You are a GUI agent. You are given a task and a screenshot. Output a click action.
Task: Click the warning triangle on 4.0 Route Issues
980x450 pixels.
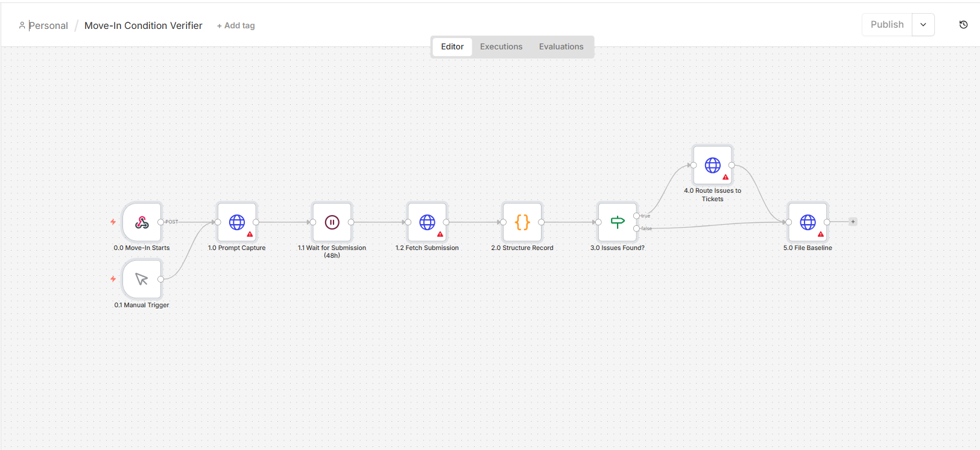click(726, 177)
